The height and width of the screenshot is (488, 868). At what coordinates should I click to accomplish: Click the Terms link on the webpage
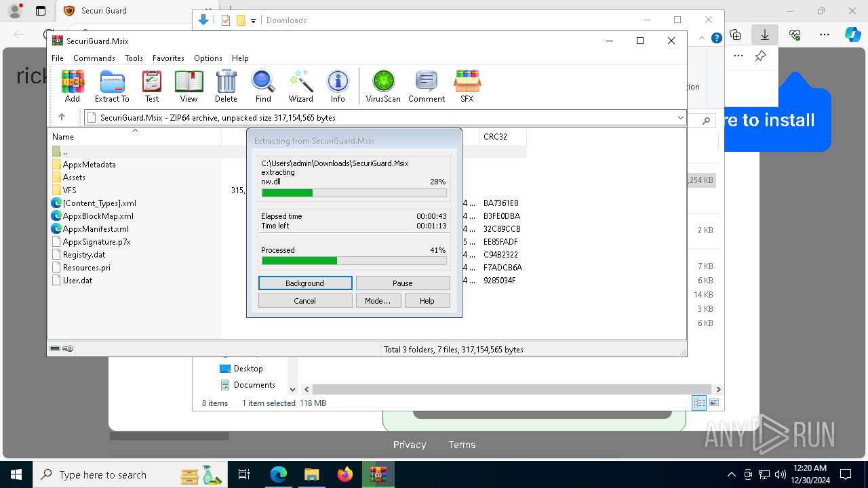(462, 445)
